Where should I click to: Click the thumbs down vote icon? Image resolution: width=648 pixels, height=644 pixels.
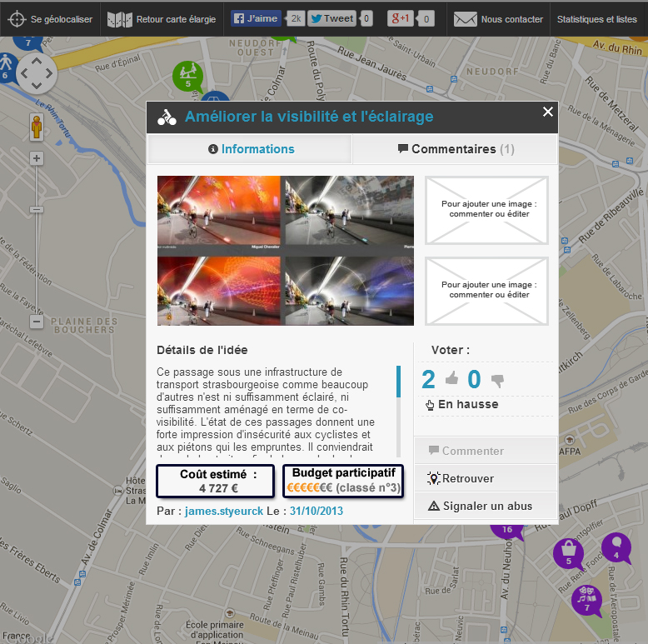coord(497,381)
